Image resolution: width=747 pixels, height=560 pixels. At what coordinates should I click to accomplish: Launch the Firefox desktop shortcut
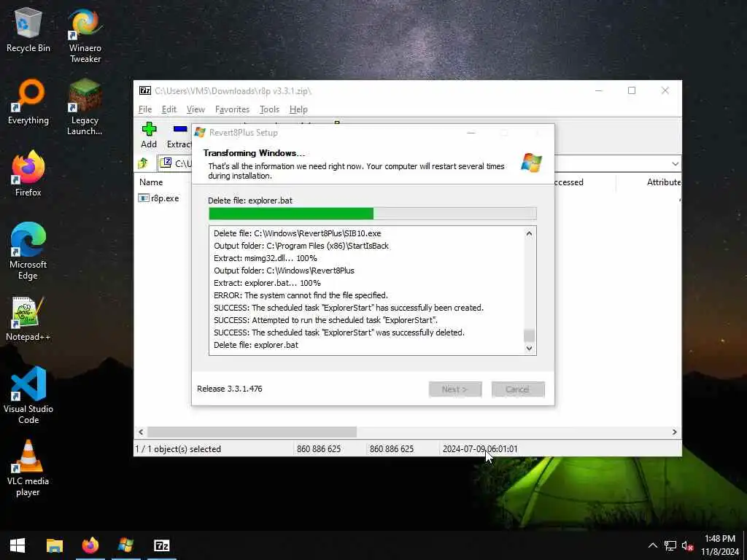(x=28, y=174)
